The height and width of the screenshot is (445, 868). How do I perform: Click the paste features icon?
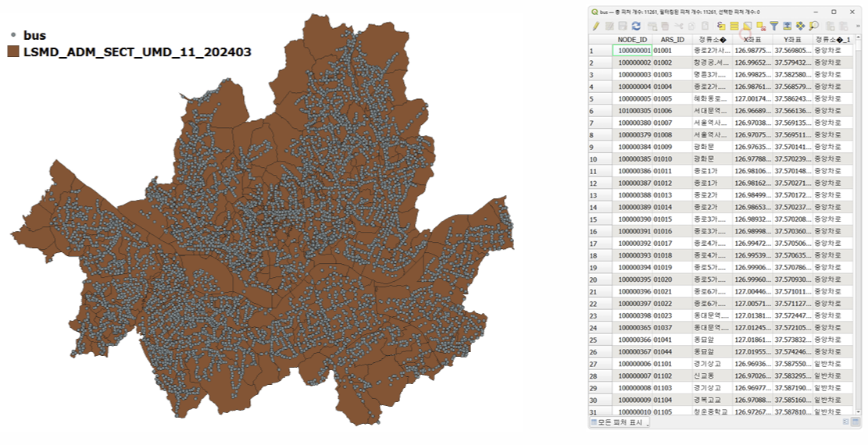pos(705,26)
